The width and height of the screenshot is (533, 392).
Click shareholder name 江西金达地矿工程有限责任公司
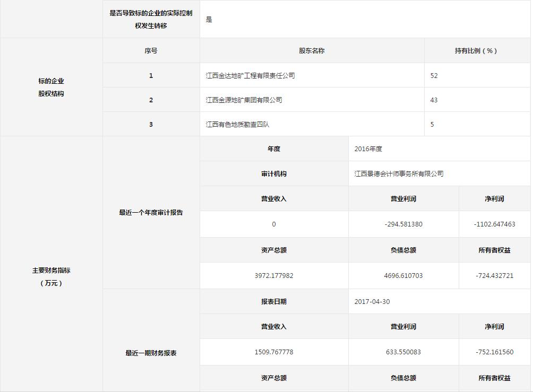[x=250, y=76]
